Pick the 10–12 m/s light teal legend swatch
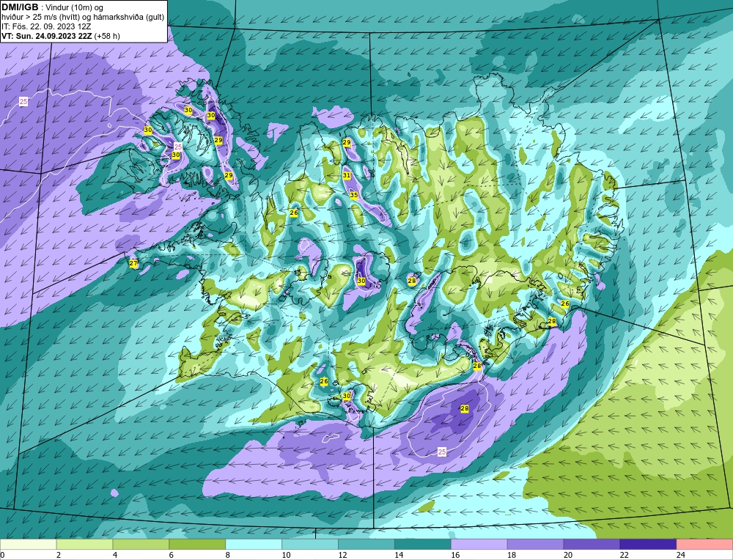 click(x=310, y=544)
